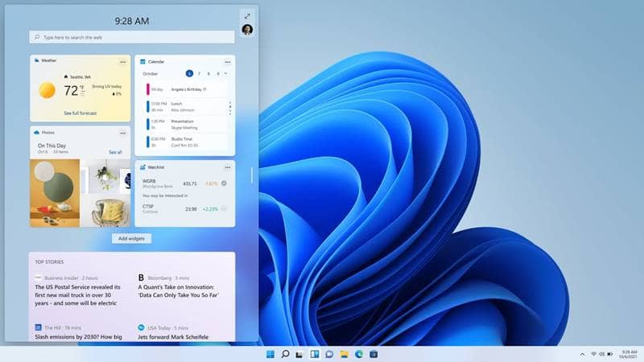The height and width of the screenshot is (362, 644).
Task: Open Weather widget more options
Action: point(123,62)
